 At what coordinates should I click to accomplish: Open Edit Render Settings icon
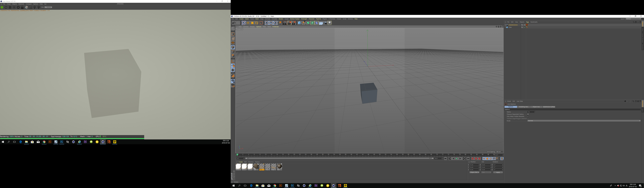294,23
